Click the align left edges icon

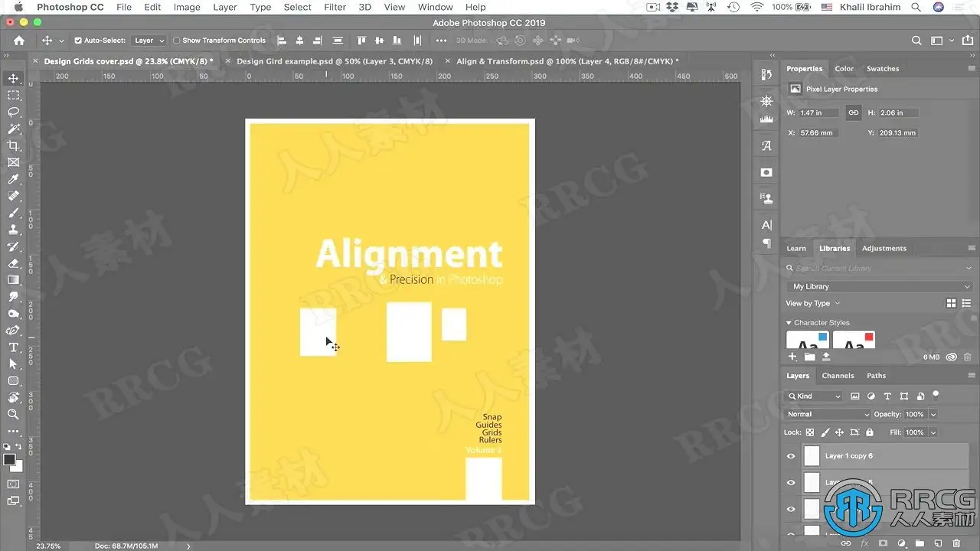click(282, 41)
